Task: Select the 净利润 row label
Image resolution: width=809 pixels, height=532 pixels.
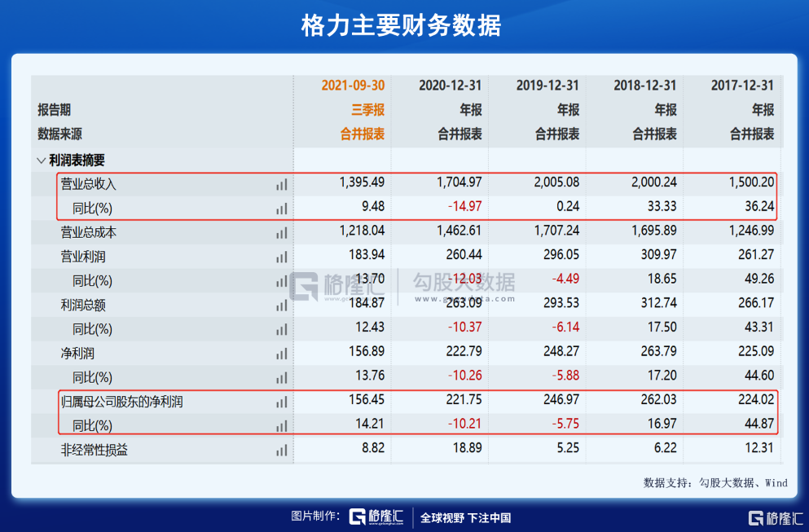Action: point(77,354)
